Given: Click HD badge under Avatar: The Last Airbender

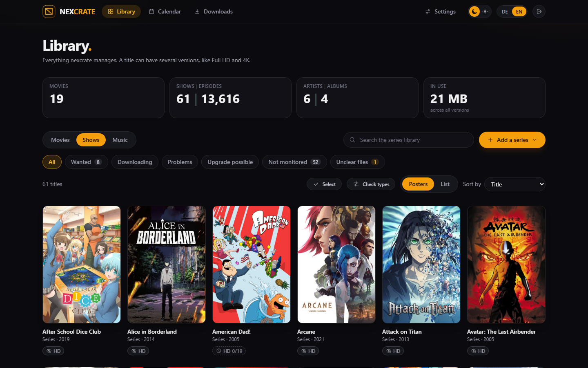Looking at the screenshot, I should [478, 351].
